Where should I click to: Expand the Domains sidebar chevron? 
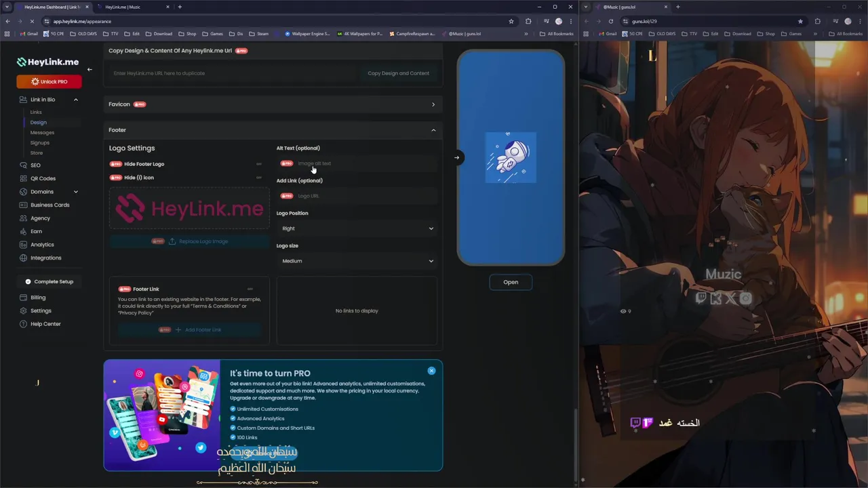[75, 192]
